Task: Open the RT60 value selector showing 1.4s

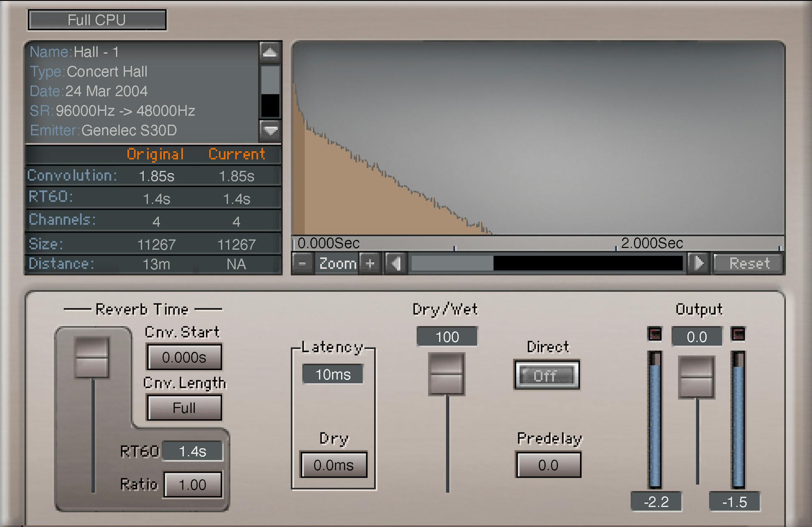Action: pyautogui.click(x=192, y=451)
